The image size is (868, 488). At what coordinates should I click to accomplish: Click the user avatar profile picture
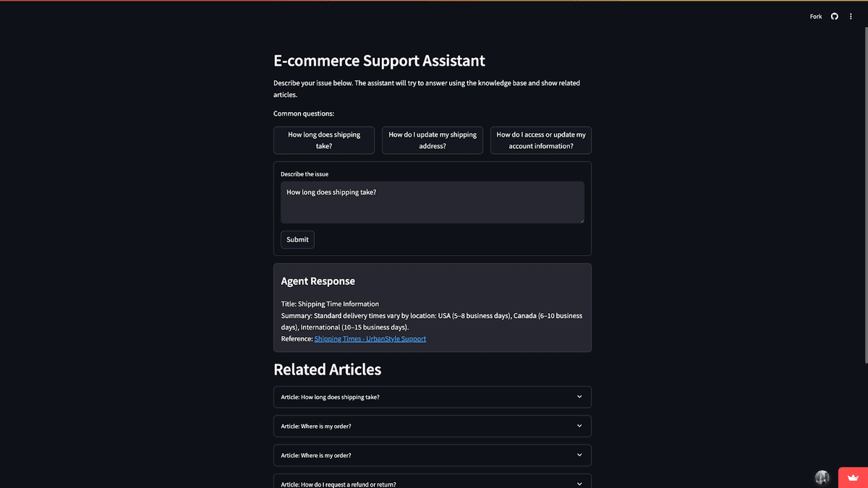[822, 477]
